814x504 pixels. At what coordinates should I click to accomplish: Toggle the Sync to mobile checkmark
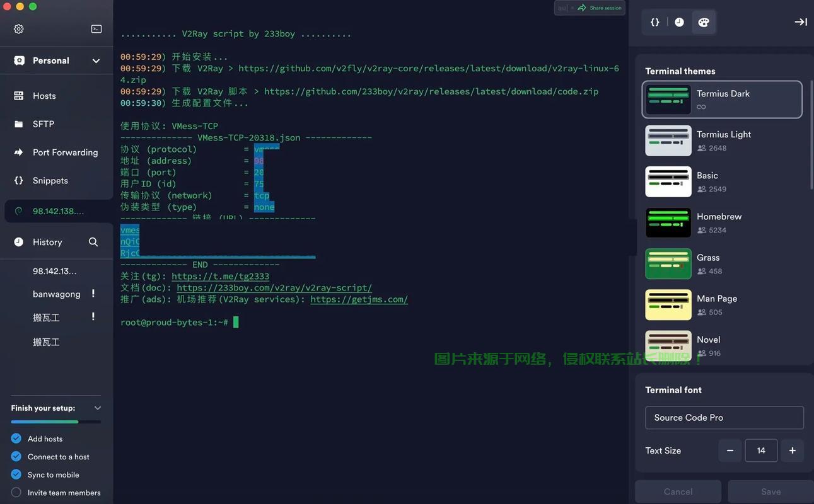click(16, 474)
